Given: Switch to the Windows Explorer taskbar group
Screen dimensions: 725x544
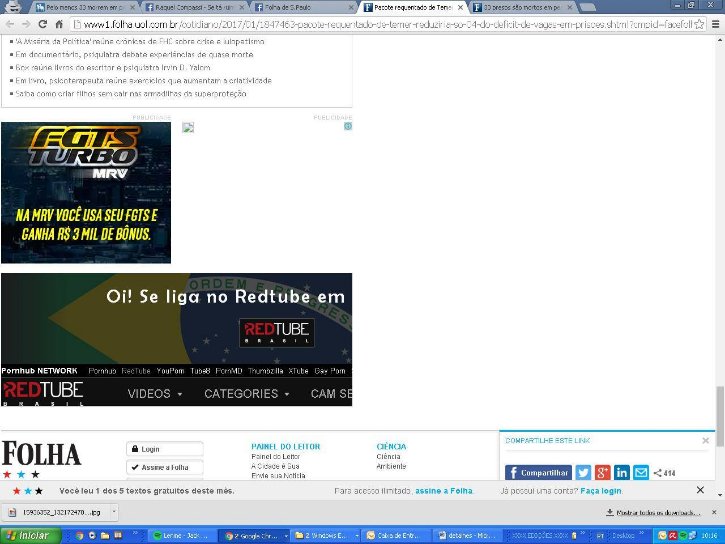Looking at the screenshot, I should click(x=326, y=536).
